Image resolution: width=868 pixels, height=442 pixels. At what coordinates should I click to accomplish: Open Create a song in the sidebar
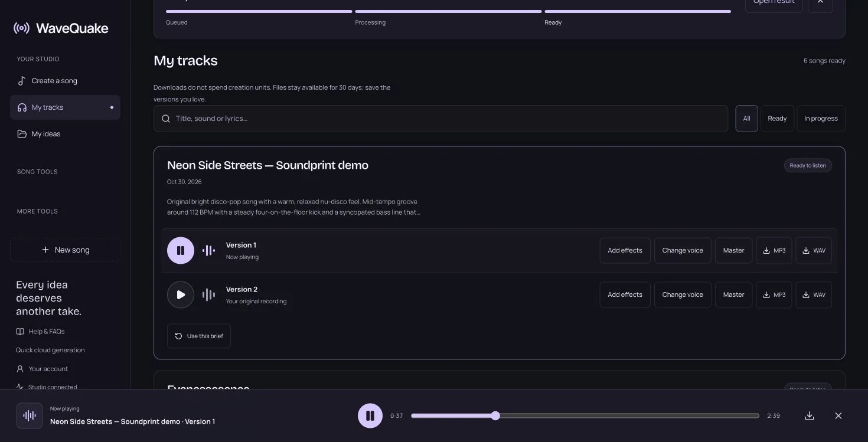coord(65,81)
